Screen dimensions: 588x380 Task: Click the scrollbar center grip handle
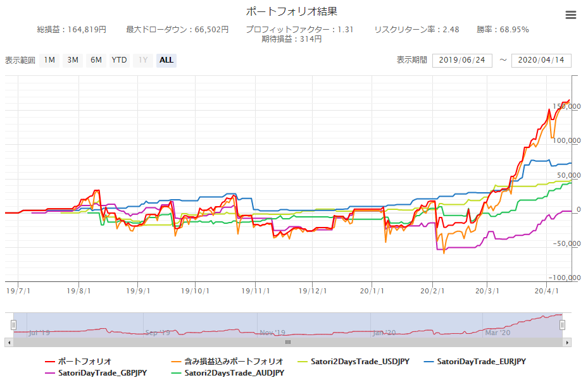point(287,342)
